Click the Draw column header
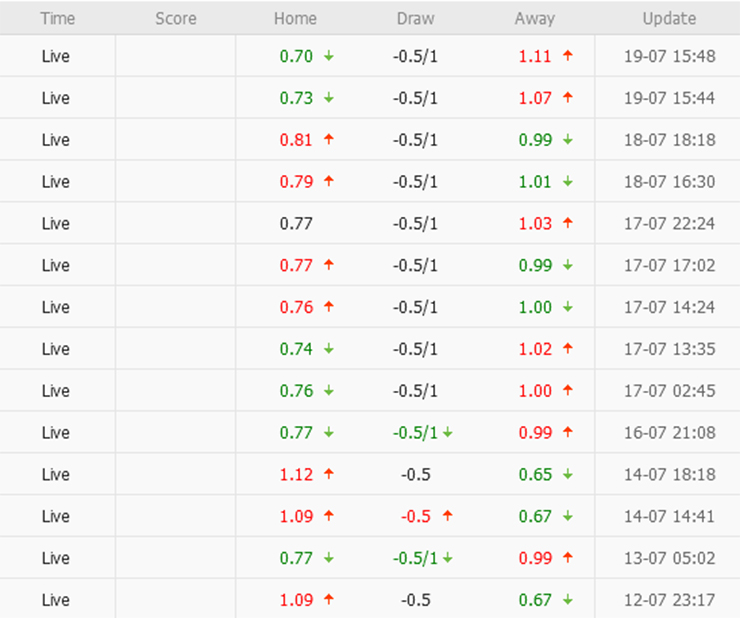Viewport: 740px width, 618px height. point(415,18)
